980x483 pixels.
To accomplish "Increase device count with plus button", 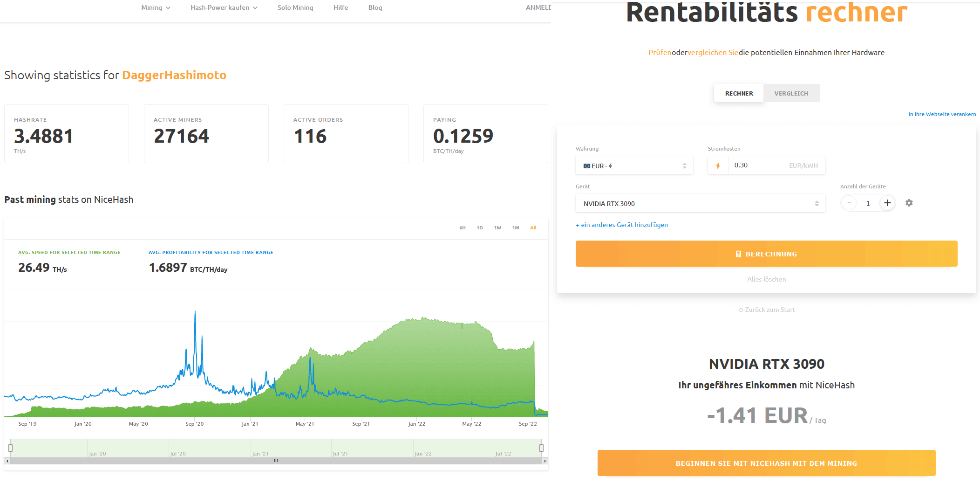I will pos(887,203).
